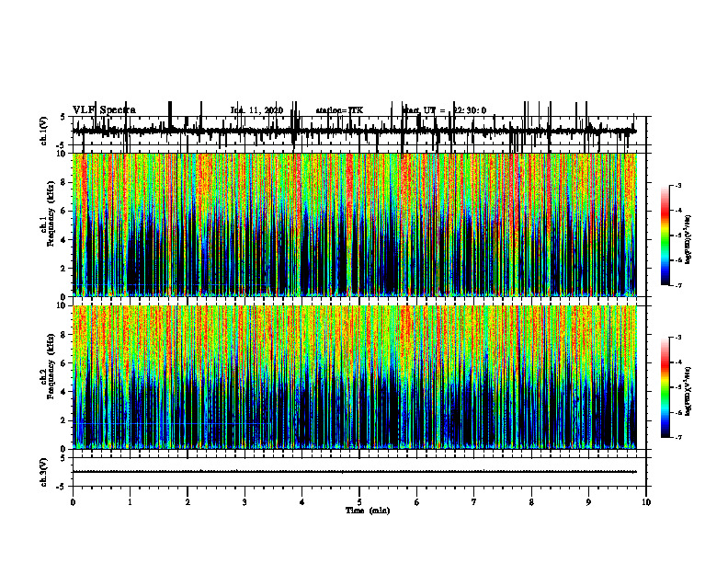Click the time axis tick label '10'

click(646, 502)
